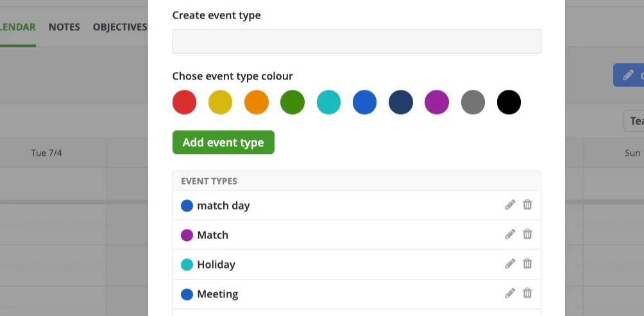This screenshot has width=644, height=316.
Task: Delete the Match event type
Action: coord(527,234)
